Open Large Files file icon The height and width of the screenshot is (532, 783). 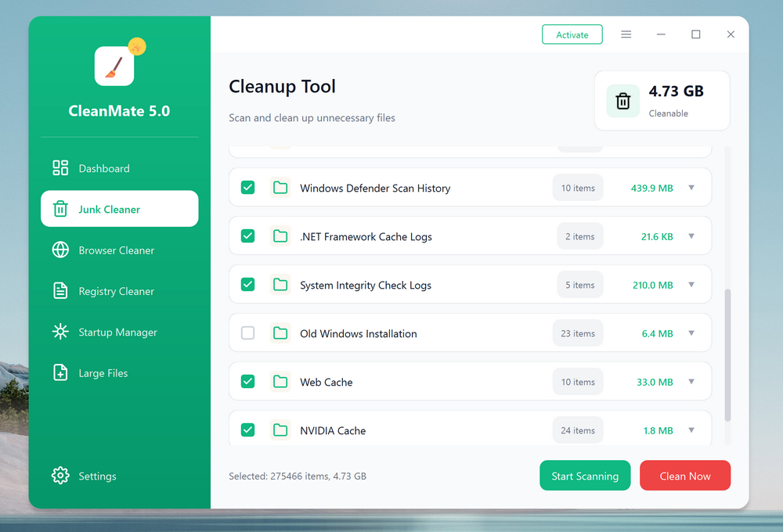(x=60, y=373)
